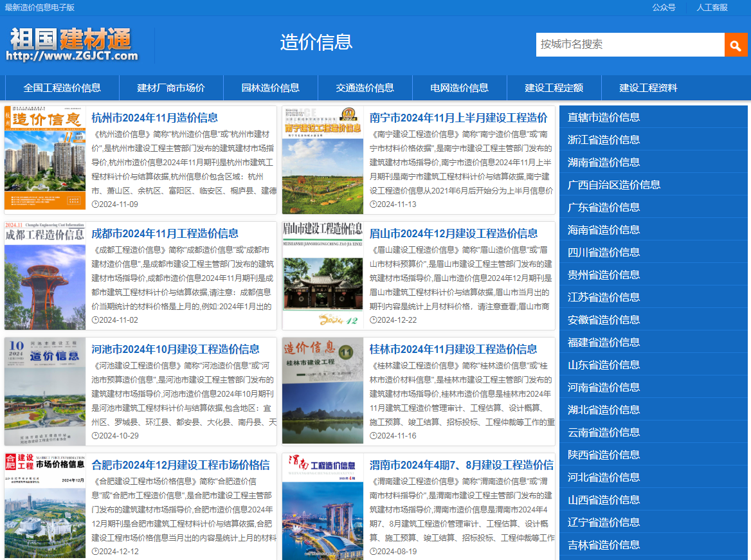The width and height of the screenshot is (751, 560).
Task: Select 海南省造价信息 in sidebar
Action: pyautogui.click(x=653, y=230)
